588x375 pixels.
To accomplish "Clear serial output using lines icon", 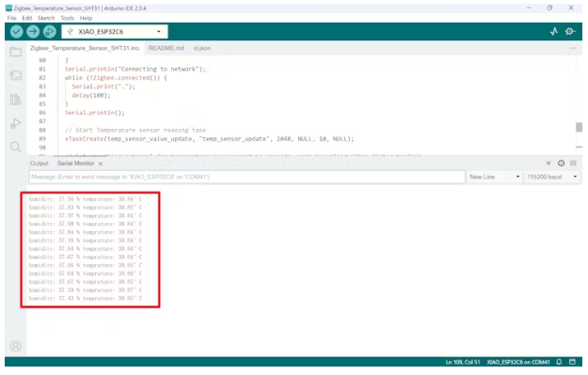I will click(573, 164).
